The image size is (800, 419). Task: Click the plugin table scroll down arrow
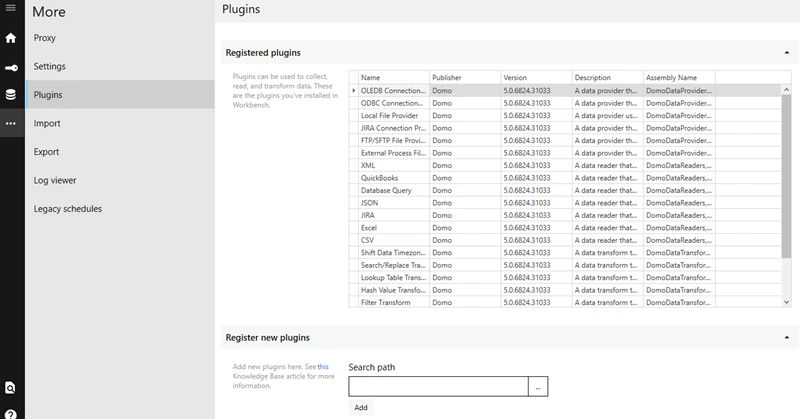point(786,302)
